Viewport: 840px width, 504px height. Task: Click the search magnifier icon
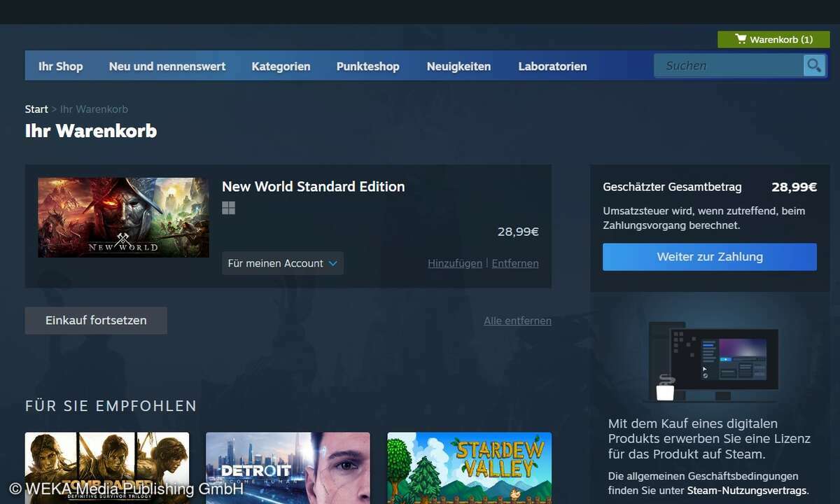coord(814,66)
